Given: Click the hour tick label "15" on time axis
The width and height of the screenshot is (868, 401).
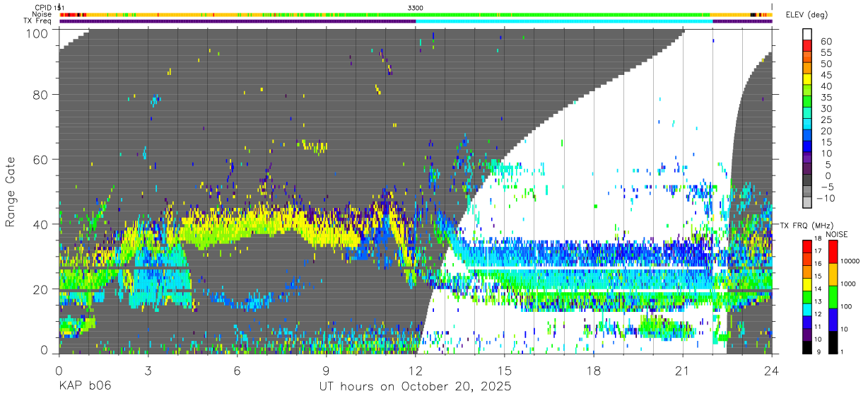Looking at the screenshot, I should (x=505, y=370).
